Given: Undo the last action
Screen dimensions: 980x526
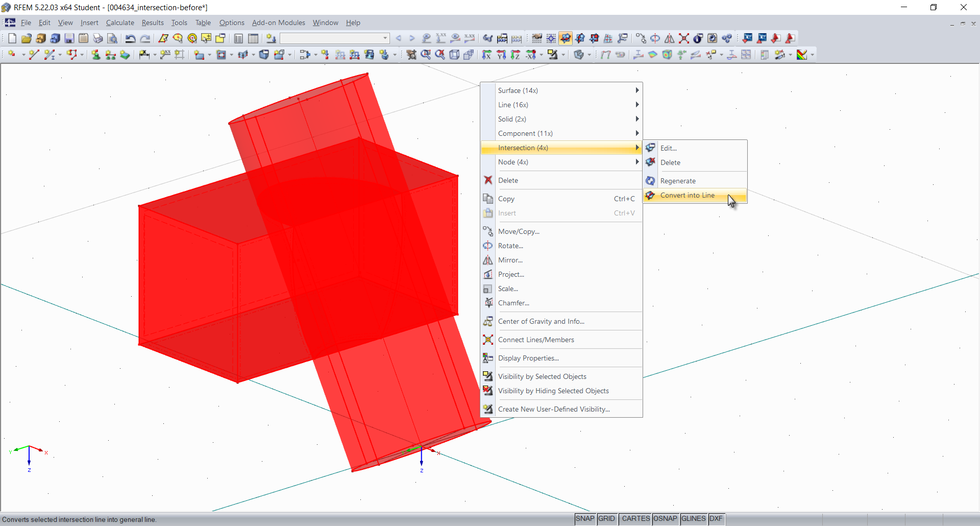Looking at the screenshot, I should (x=131, y=38).
